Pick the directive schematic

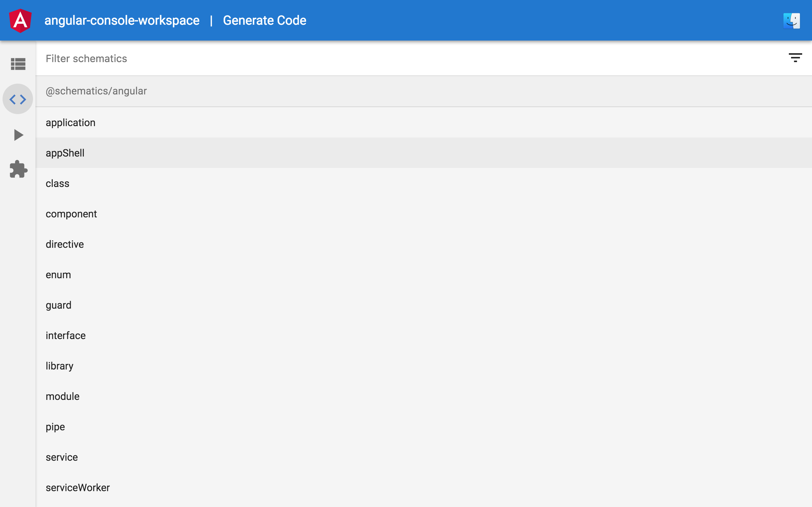[x=65, y=244]
